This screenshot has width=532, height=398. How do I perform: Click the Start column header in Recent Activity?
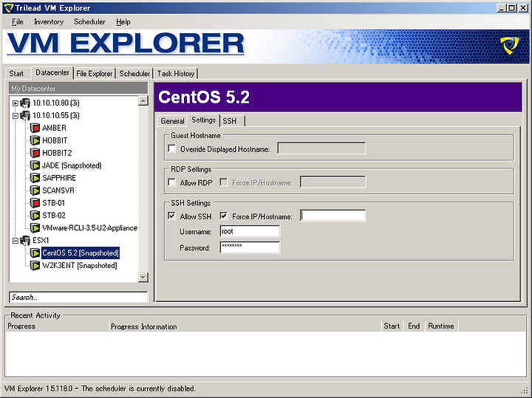[392, 326]
